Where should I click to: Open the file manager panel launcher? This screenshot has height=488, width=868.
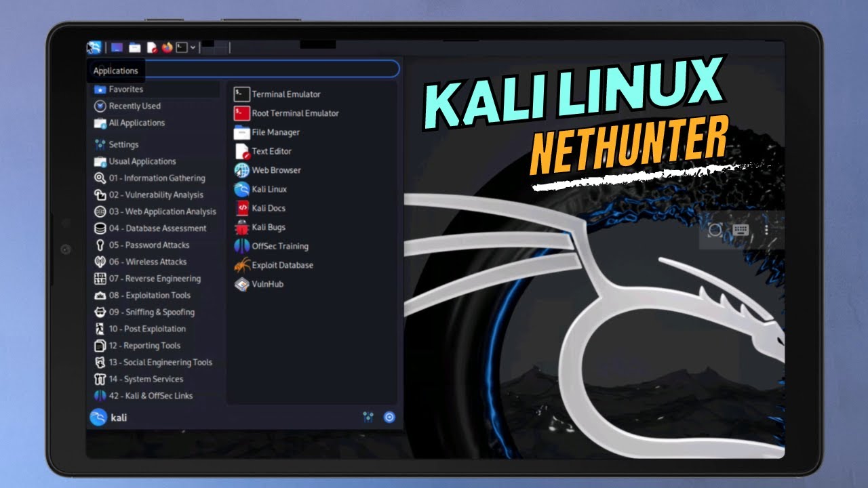pos(134,47)
